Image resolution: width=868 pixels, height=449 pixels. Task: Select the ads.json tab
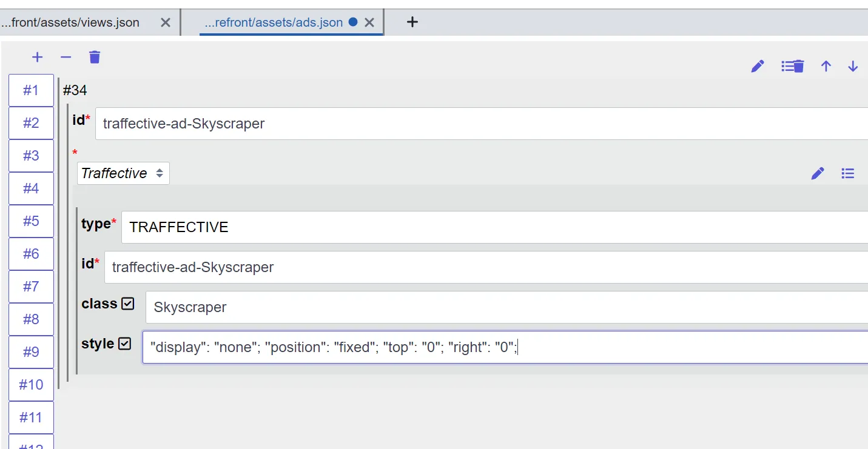tap(275, 22)
